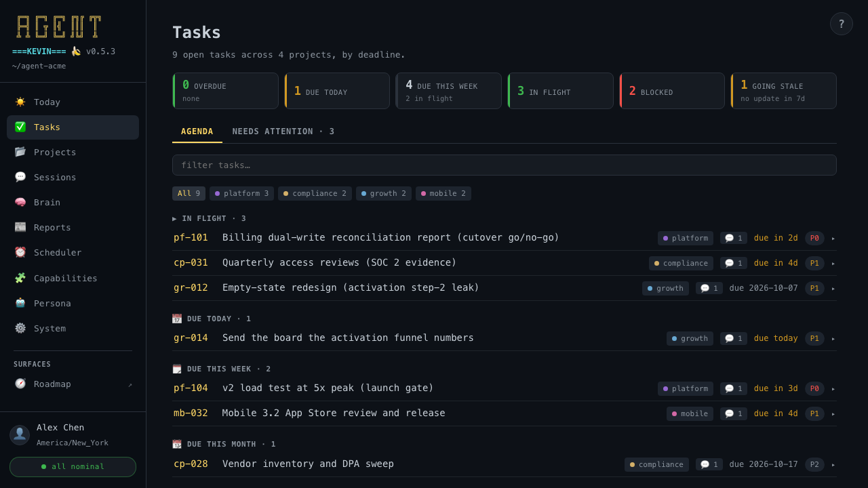The image size is (868, 488).
Task: Click Alex Chen's avatar icon
Action: tap(20, 434)
